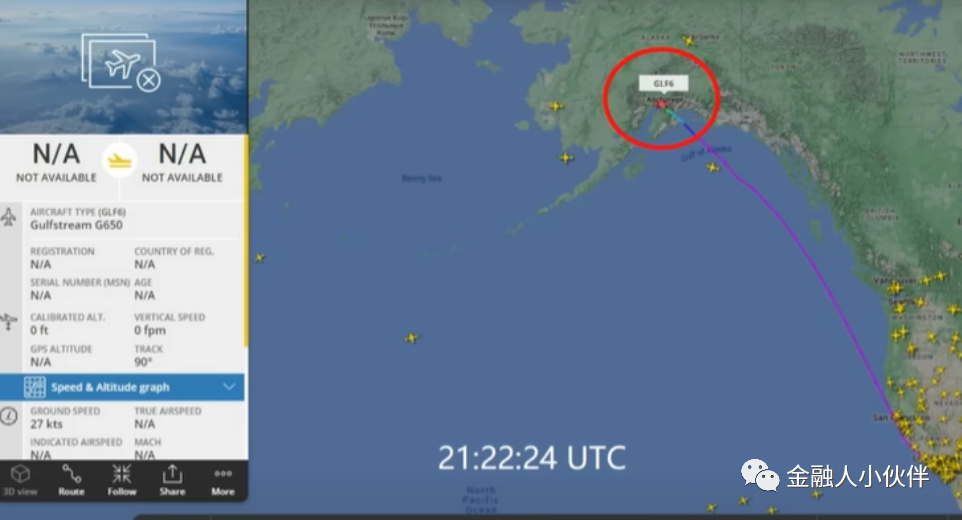This screenshot has height=520, width=962.
Task: Click the altitude section plane icon
Action: [9, 321]
